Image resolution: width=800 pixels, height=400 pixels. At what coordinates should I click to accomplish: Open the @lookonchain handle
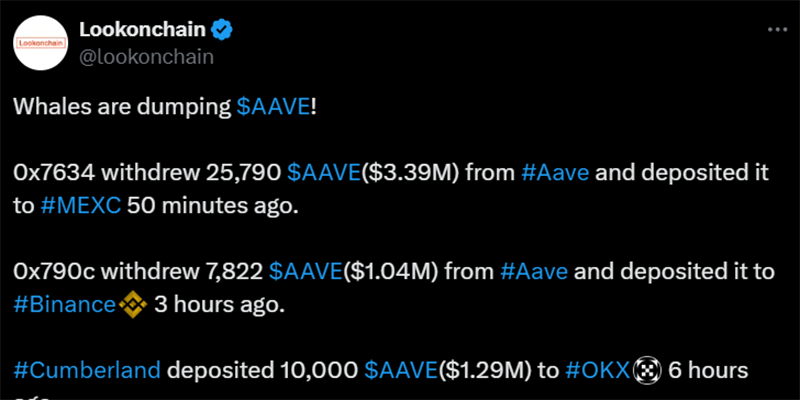point(146,57)
